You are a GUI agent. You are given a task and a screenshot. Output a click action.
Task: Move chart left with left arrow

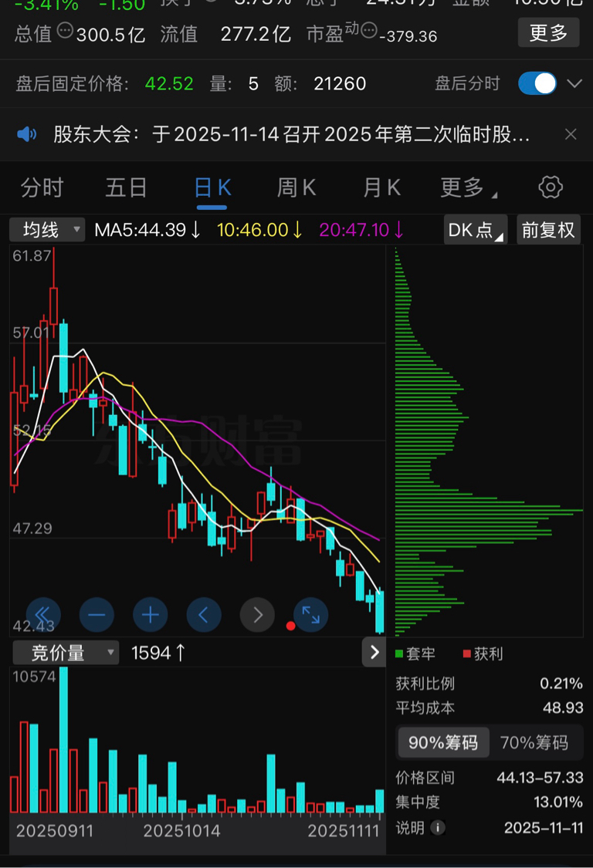coord(204,614)
